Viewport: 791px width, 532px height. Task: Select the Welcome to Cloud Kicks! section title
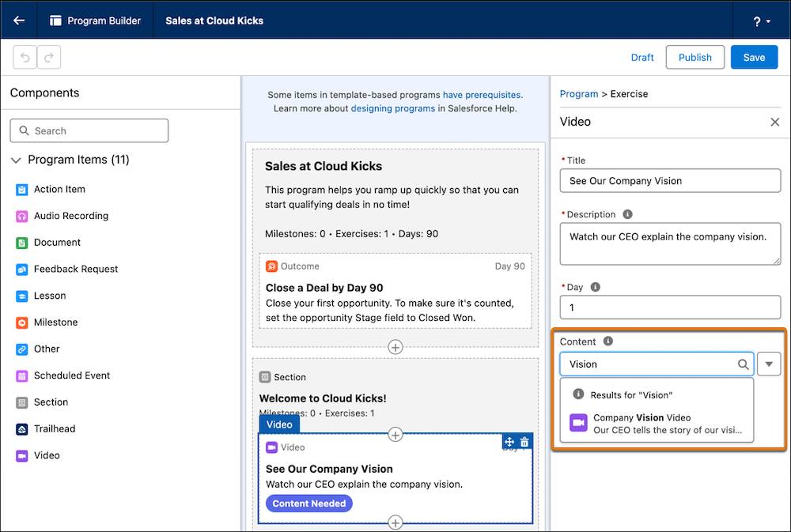coord(323,398)
